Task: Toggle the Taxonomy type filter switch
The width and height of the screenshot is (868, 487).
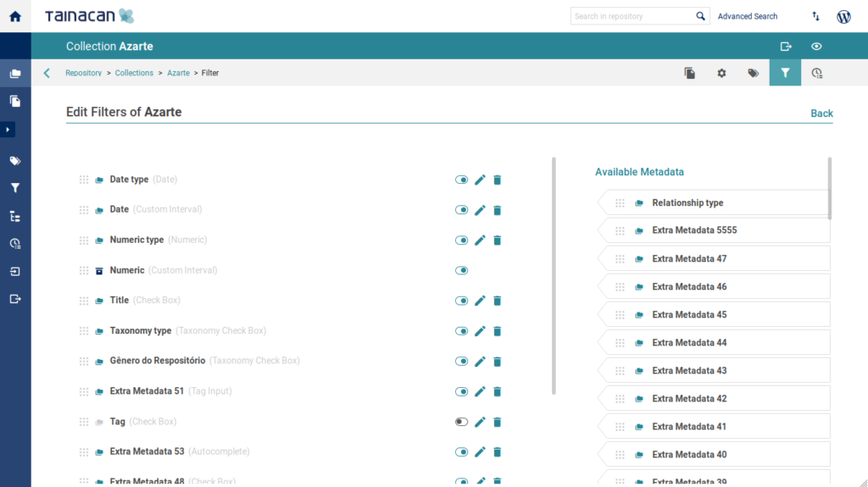Action: tap(461, 331)
